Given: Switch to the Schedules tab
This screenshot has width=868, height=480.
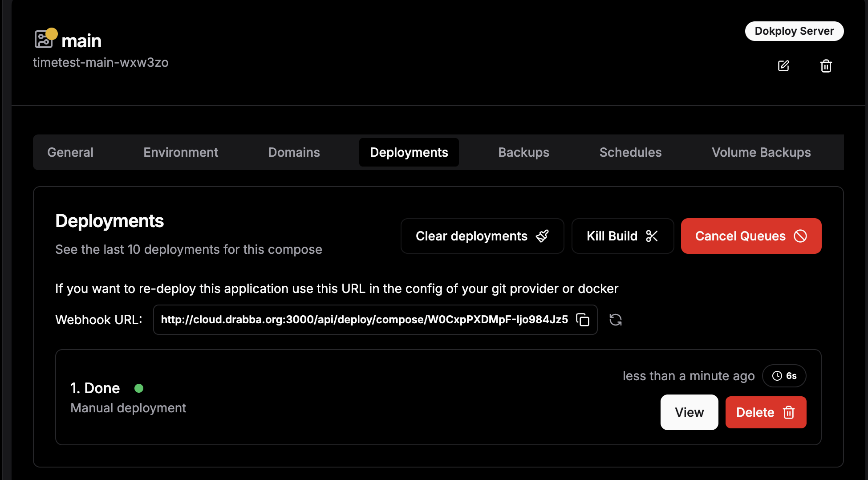Looking at the screenshot, I should [x=630, y=152].
